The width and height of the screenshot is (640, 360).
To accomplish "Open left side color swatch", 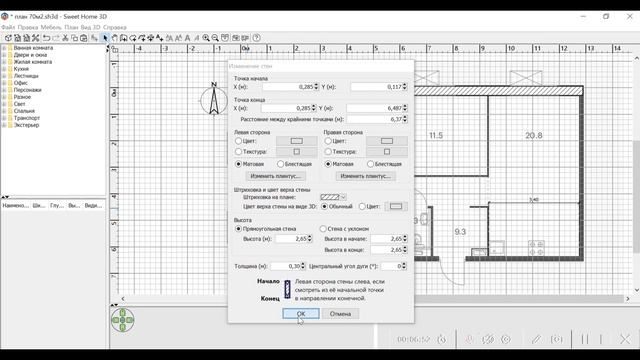I will (297, 141).
